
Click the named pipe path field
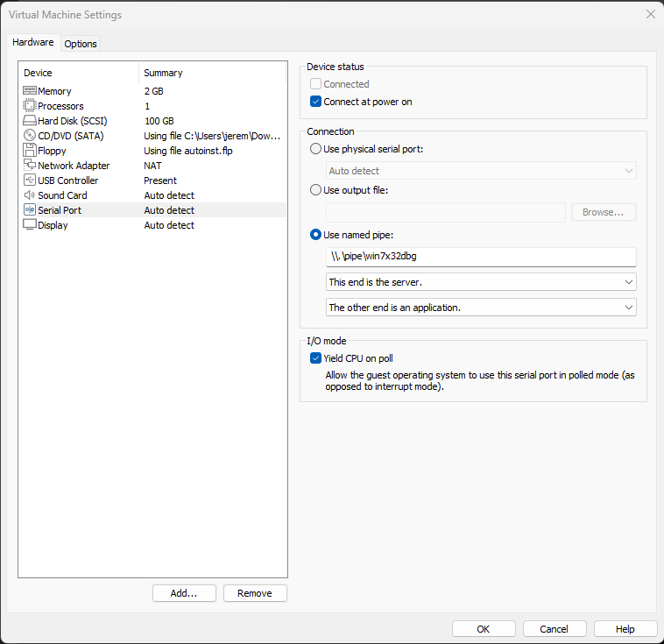click(481, 257)
